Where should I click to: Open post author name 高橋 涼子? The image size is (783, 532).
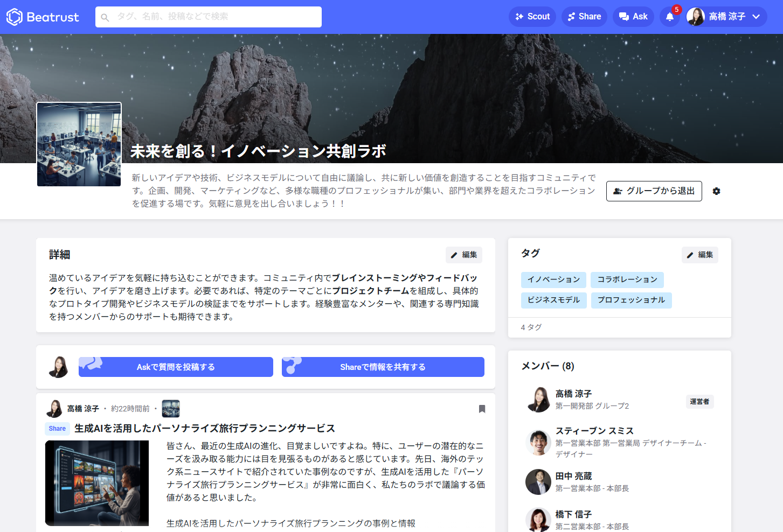[x=83, y=409]
